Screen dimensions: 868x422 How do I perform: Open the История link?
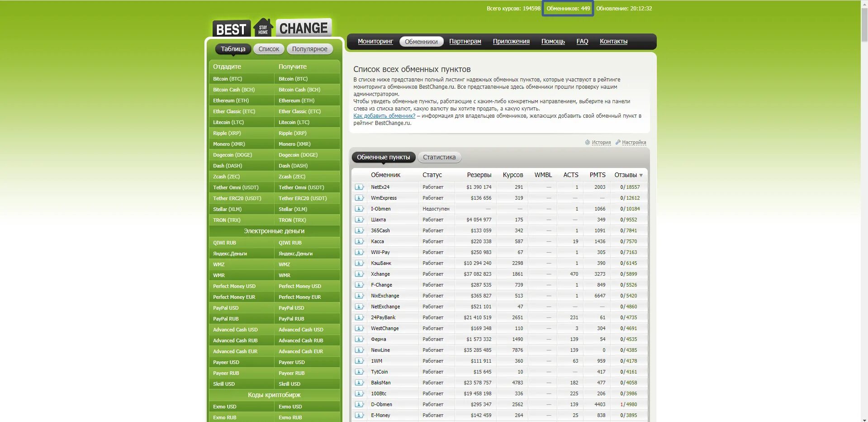point(601,142)
